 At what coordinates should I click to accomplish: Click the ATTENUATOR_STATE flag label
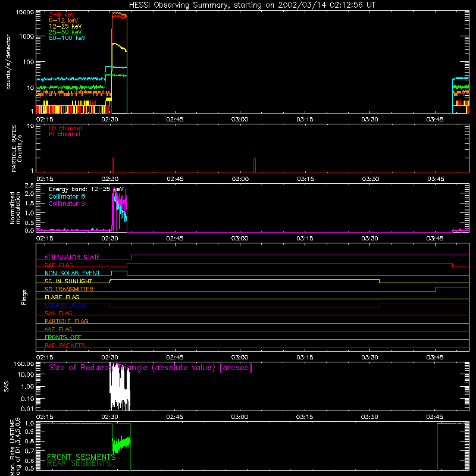tap(72, 257)
